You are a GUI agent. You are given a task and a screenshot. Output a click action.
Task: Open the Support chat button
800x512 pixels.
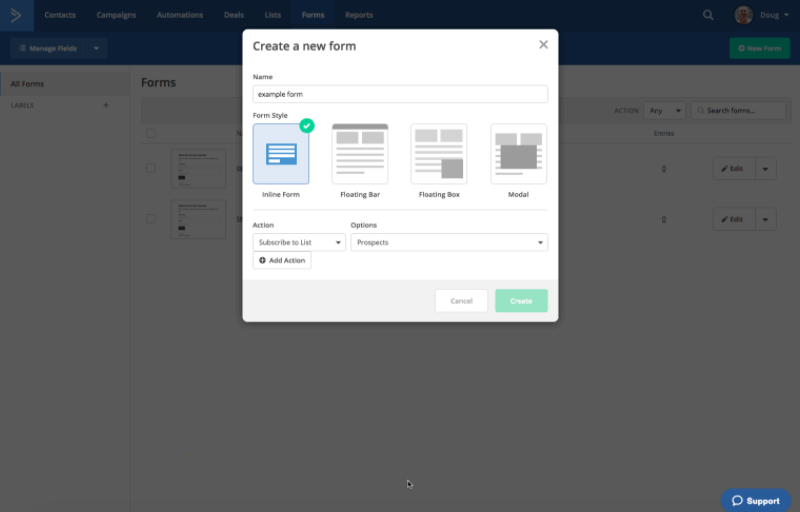point(756,501)
